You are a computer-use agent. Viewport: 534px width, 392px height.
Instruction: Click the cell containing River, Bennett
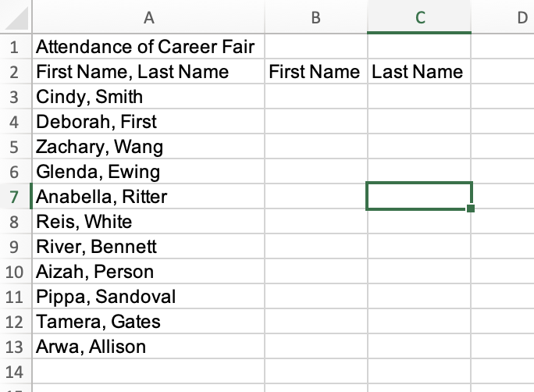[x=97, y=247]
